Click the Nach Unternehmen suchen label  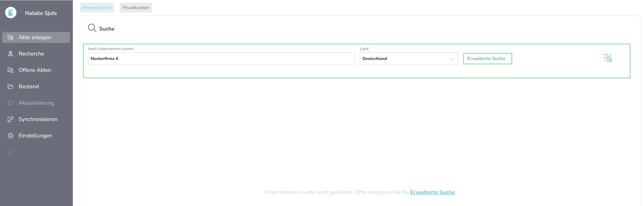point(111,49)
